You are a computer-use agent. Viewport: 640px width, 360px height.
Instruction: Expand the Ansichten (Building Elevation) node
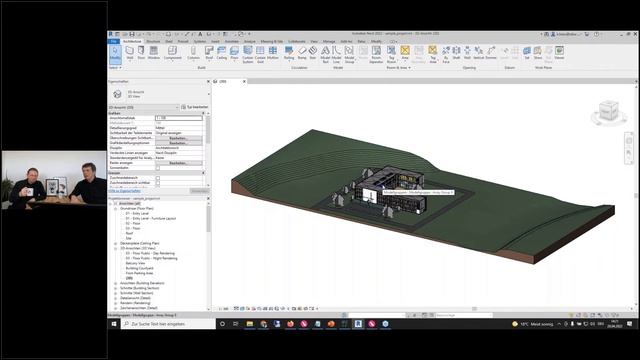click(x=116, y=283)
